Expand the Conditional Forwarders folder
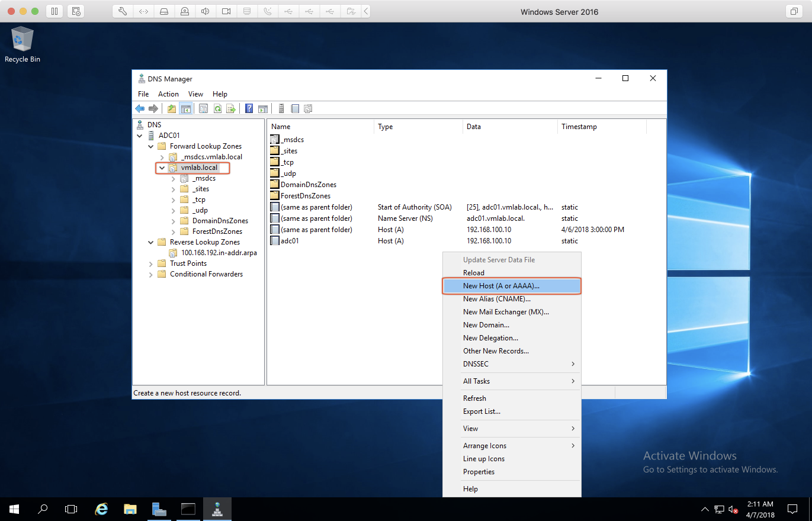812x521 pixels. tap(151, 274)
